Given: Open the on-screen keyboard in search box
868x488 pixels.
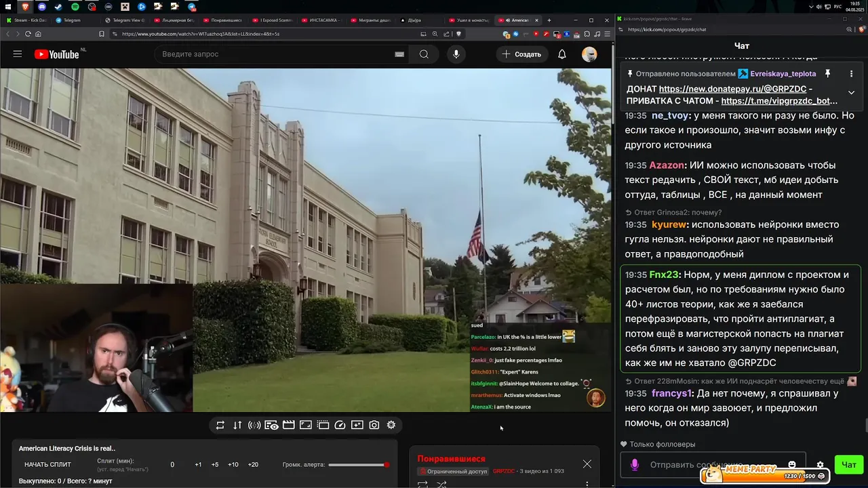Looking at the screenshot, I should click(x=399, y=54).
